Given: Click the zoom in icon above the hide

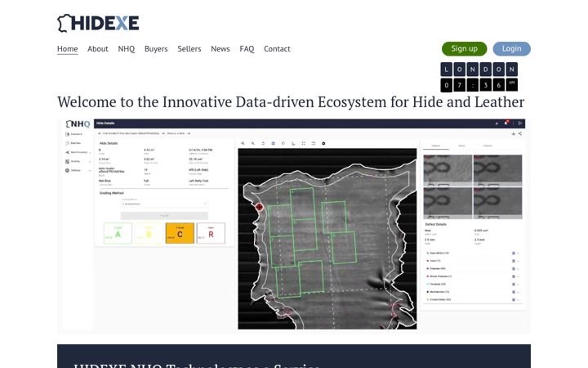Looking at the screenshot, I should (x=243, y=143).
